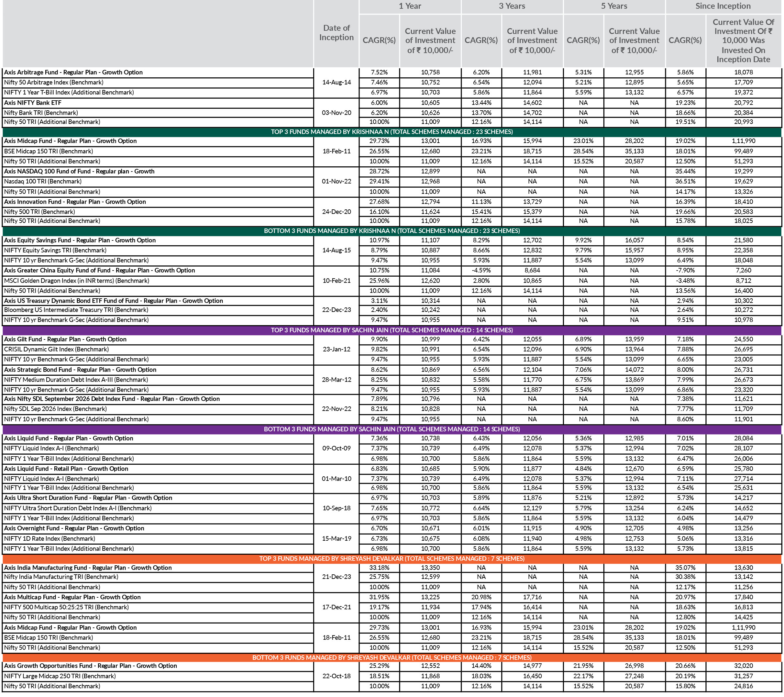Click 'Nifty Bank TRI (Benchmark)' row label
784x697 pixels.
pos(41,112)
